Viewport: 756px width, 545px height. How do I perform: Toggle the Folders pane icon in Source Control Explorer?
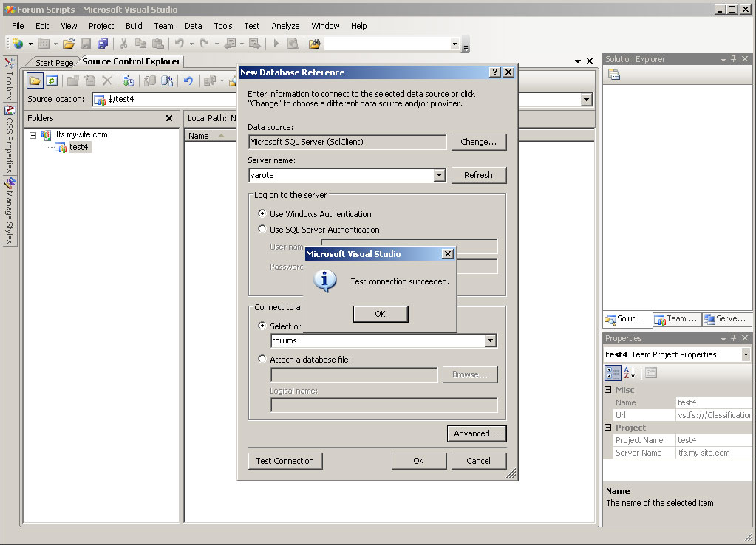point(35,80)
